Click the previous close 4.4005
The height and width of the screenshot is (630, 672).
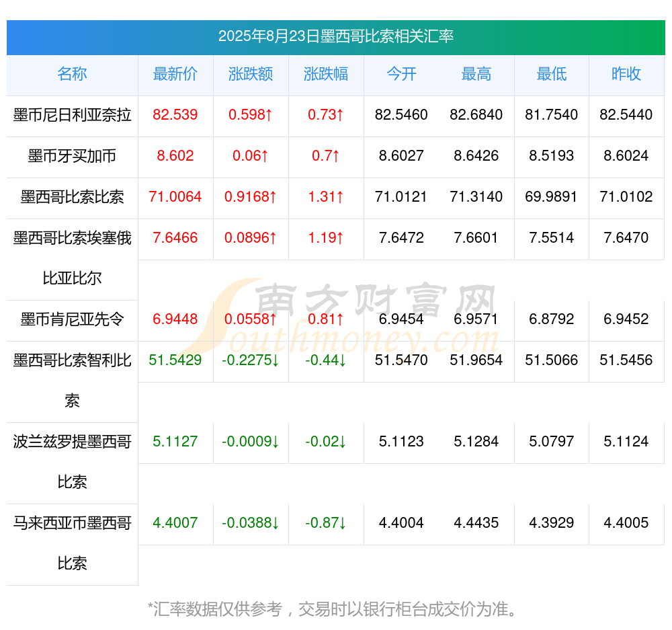click(x=626, y=523)
